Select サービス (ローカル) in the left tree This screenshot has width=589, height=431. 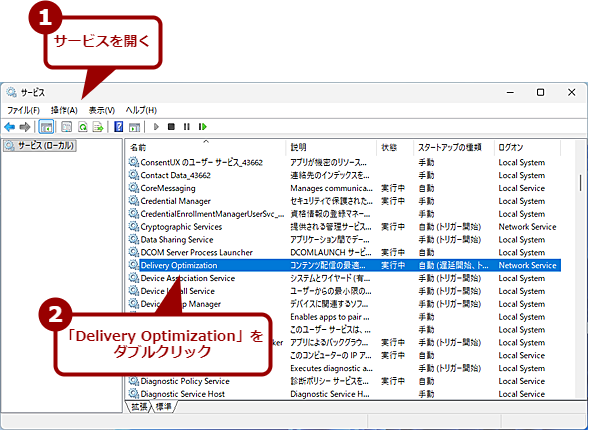coord(41,146)
